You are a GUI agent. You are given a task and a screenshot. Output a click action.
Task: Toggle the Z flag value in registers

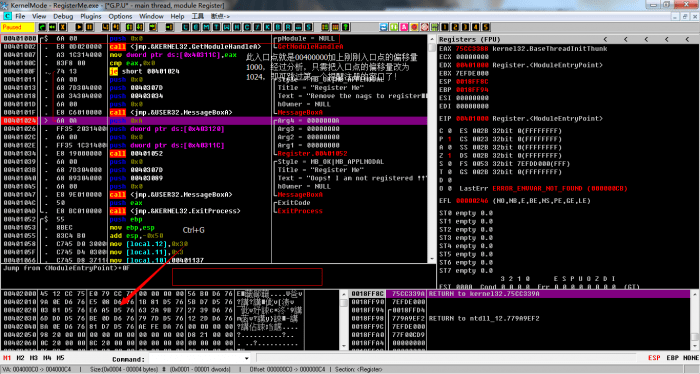[x=450, y=155]
